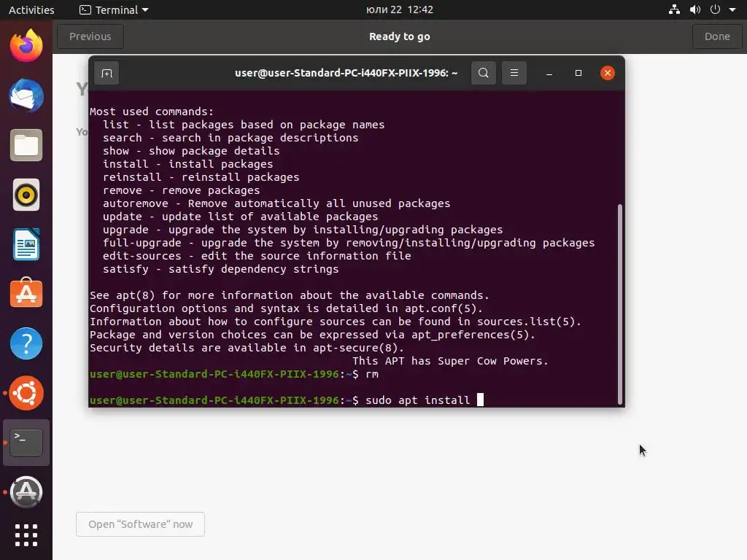This screenshot has width=747, height=560.
Task: Maximize the terminal window
Action: [578, 73]
